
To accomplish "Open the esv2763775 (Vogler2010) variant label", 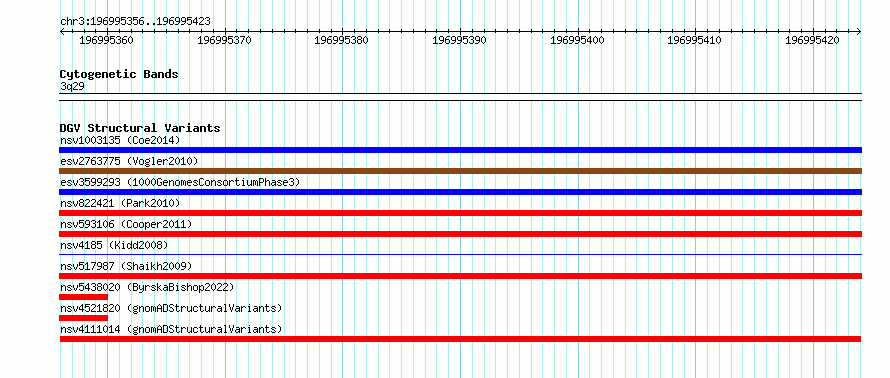I will coord(129,161).
